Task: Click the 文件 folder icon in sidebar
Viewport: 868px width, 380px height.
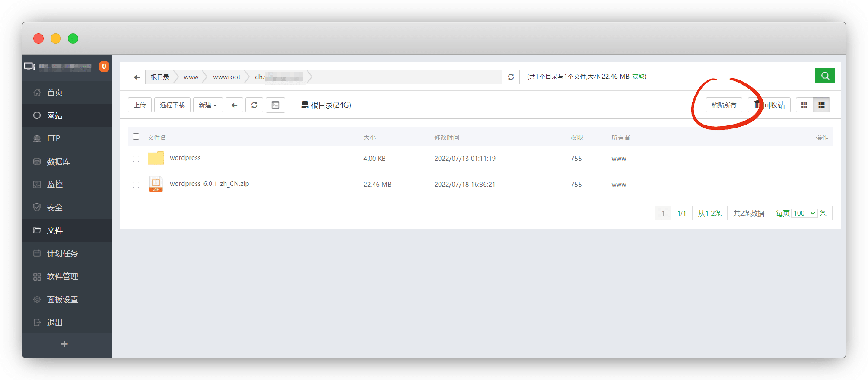Action: click(37, 230)
